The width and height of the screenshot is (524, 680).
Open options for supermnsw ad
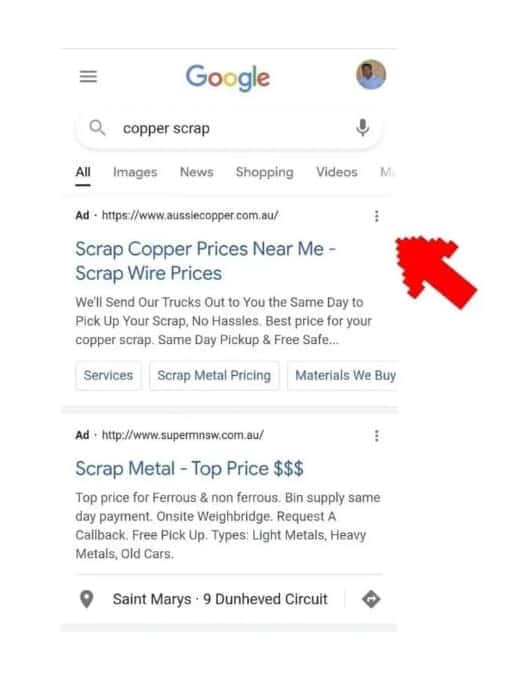point(377,435)
